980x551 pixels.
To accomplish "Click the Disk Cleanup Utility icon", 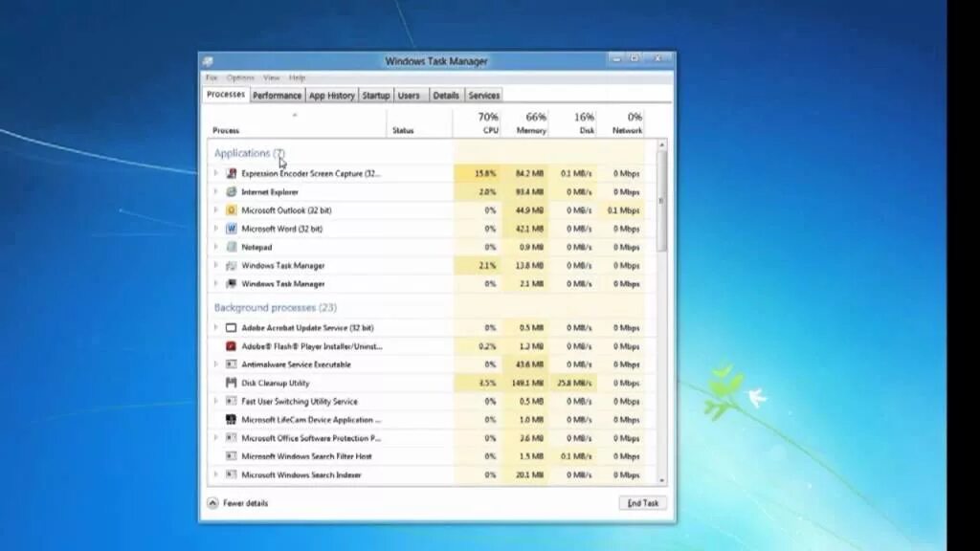I will coord(232,383).
